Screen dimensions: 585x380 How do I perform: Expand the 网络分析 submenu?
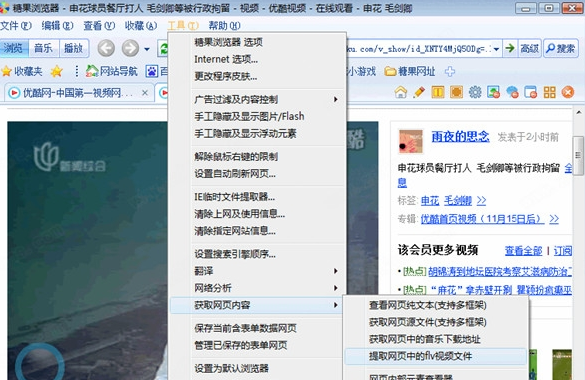[257, 288]
